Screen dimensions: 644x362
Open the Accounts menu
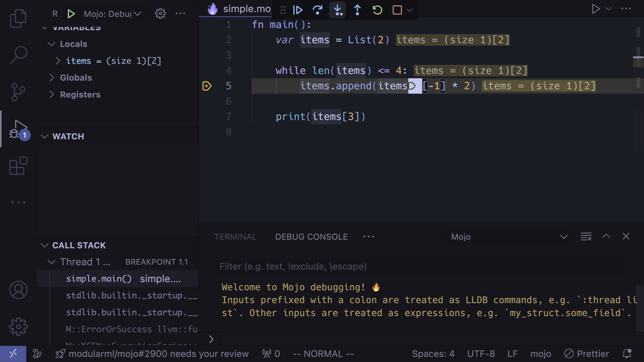(x=18, y=290)
